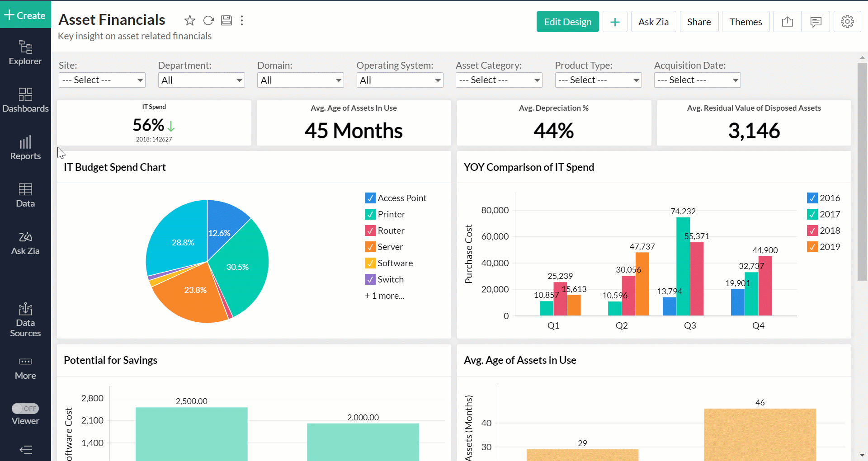Image resolution: width=868 pixels, height=461 pixels.
Task: Refresh the dashboard with the reload icon
Action: [x=208, y=20]
